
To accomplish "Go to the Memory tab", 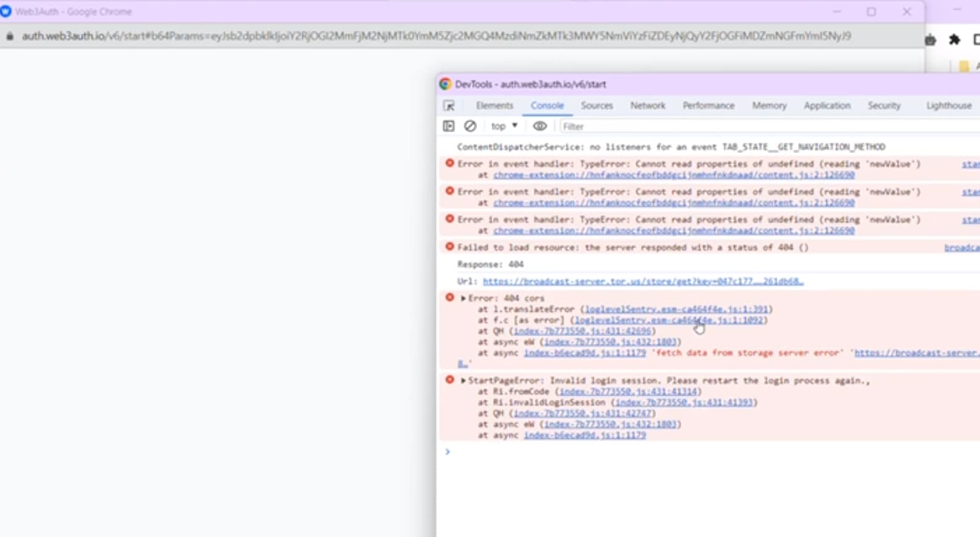I will pos(769,106).
